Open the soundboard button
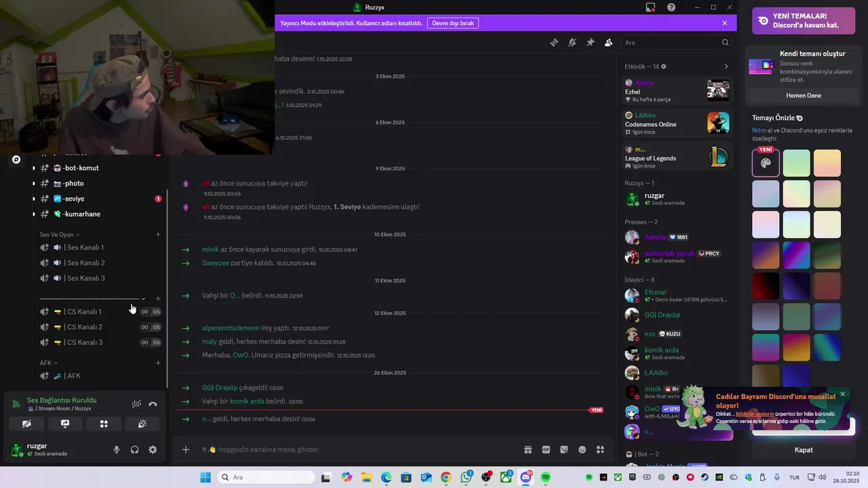Viewport: 868px width, 488px height. [142, 424]
